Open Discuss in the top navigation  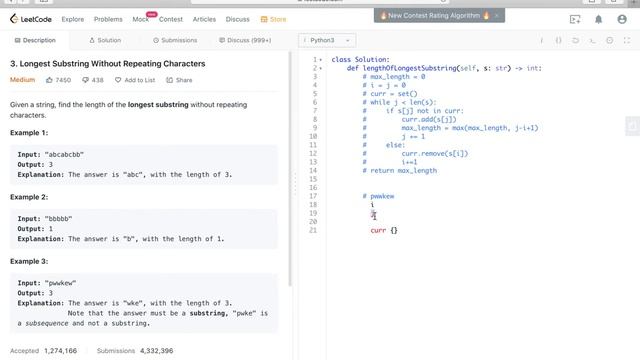pos(237,19)
